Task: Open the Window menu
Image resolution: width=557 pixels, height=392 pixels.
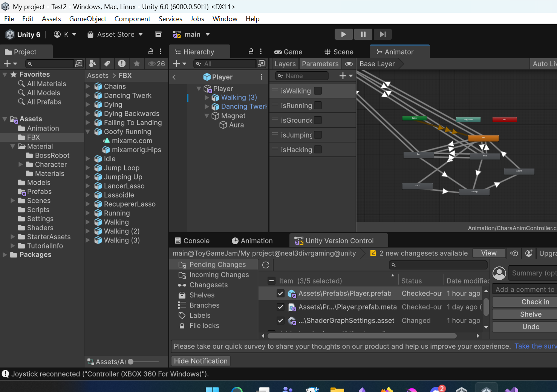Action: (x=225, y=19)
